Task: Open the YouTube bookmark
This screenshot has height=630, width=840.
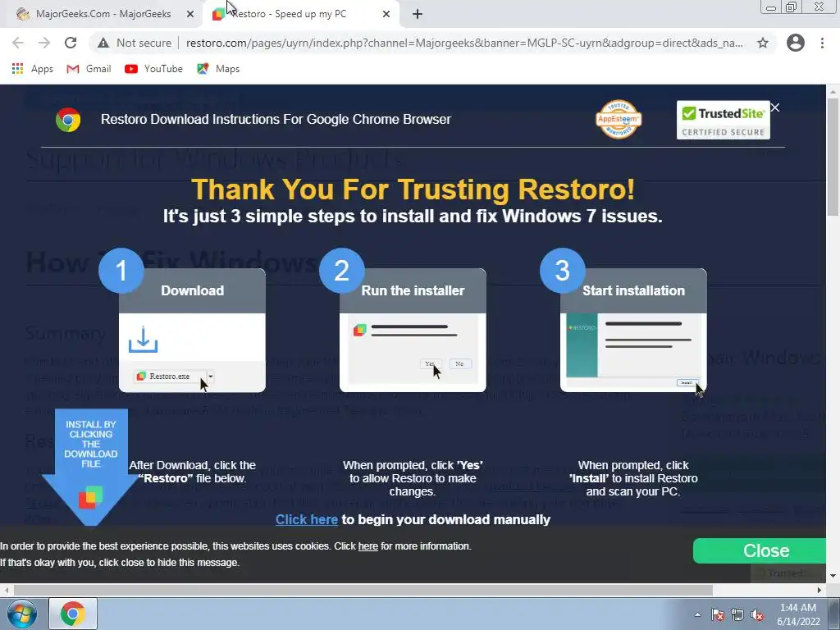Action: pos(153,69)
